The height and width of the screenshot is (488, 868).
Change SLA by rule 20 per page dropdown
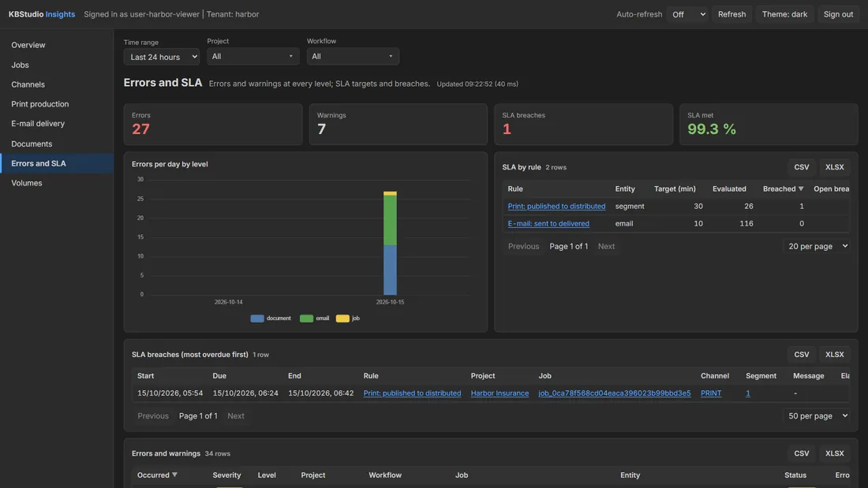[x=817, y=246]
